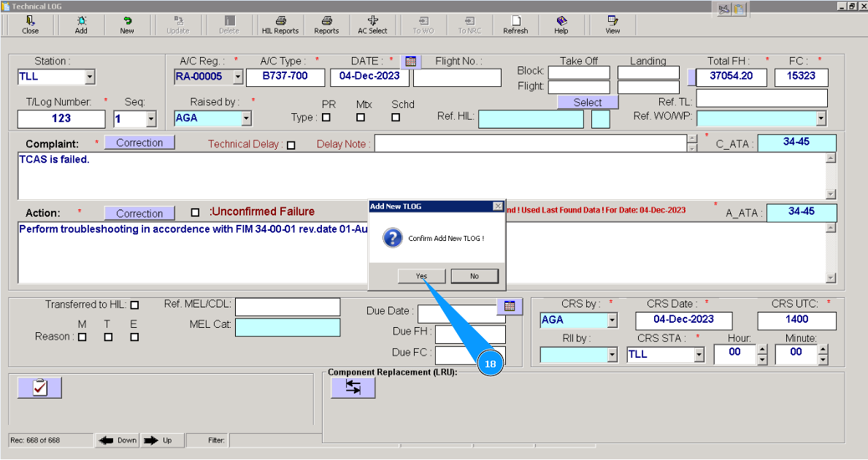Open the CRS by dropdown
The width and height of the screenshot is (868, 460).
coord(612,320)
